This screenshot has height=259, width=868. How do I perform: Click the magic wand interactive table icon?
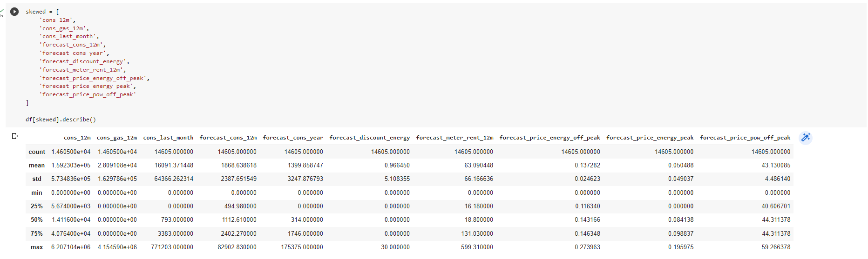805,138
